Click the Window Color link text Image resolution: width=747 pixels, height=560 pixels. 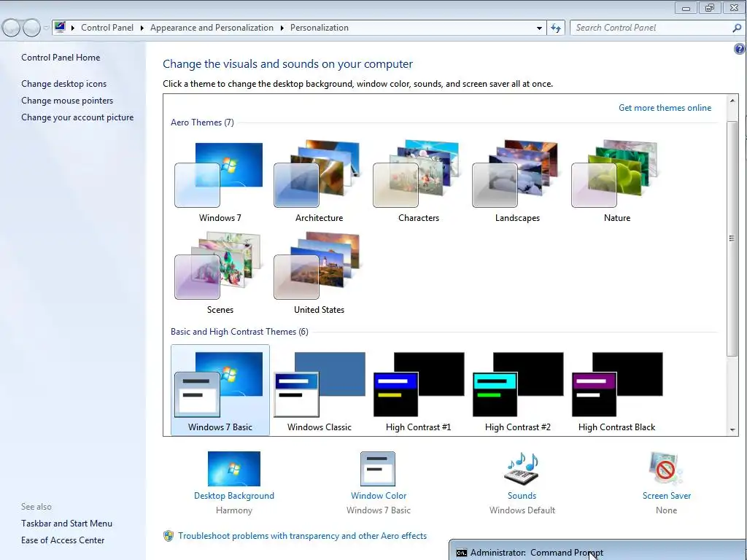click(379, 496)
